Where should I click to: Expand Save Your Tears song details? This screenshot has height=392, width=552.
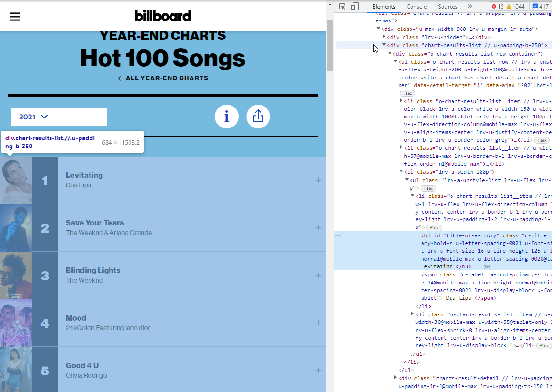(319, 227)
